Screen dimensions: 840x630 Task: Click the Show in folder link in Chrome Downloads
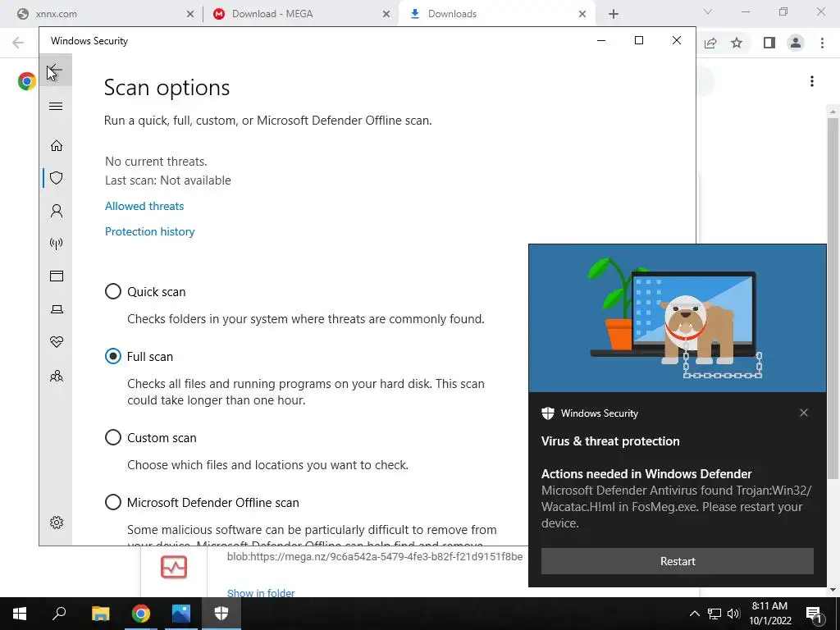[x=261, y=593]
